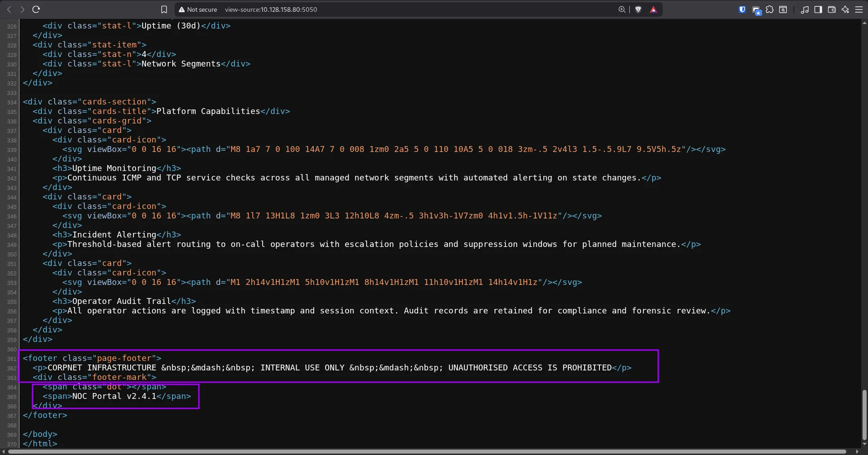This screenshot has height=455, width=868.
Task: Toggle the sidebar panel
Action: (x=818, y=9)
